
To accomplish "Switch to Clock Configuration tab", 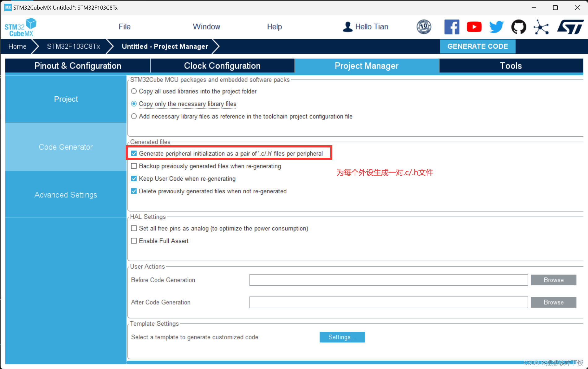I will 222,66.
